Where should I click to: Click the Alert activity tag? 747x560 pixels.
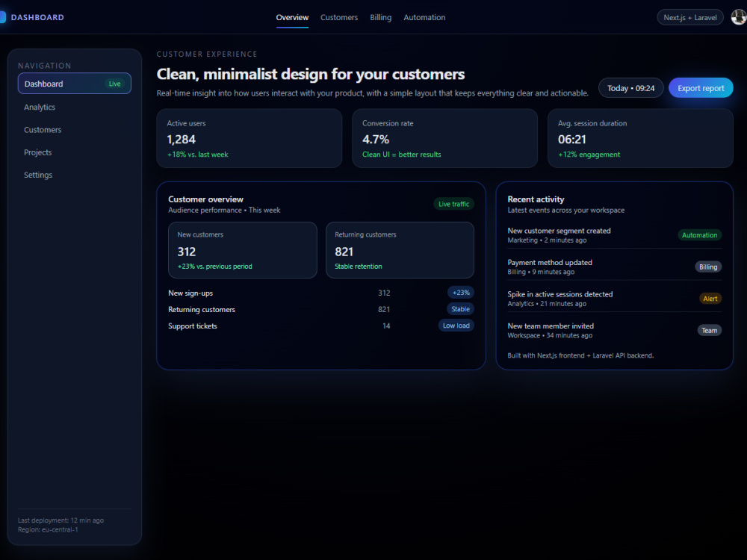pyautogui.click(x=710, y=299)
